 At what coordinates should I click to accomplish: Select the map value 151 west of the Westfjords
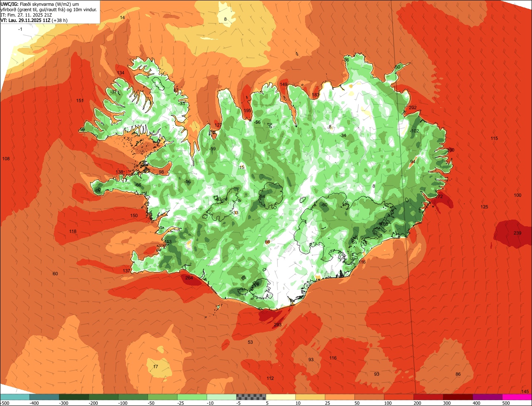pos(80,100)
